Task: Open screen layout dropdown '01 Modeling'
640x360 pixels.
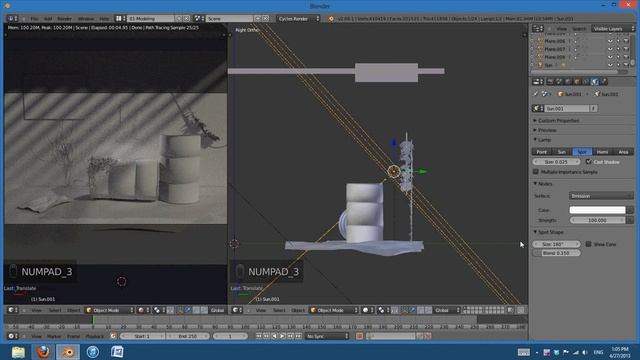Action: tap(151, 19)
